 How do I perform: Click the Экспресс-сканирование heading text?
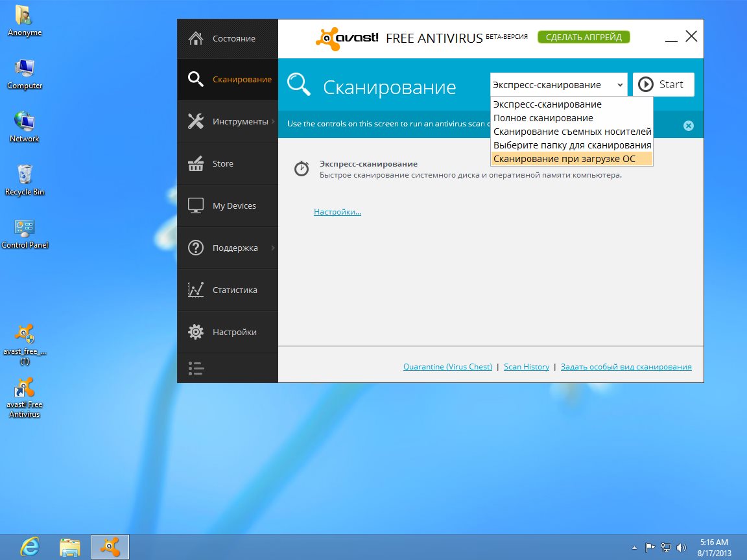click(368, 164)
